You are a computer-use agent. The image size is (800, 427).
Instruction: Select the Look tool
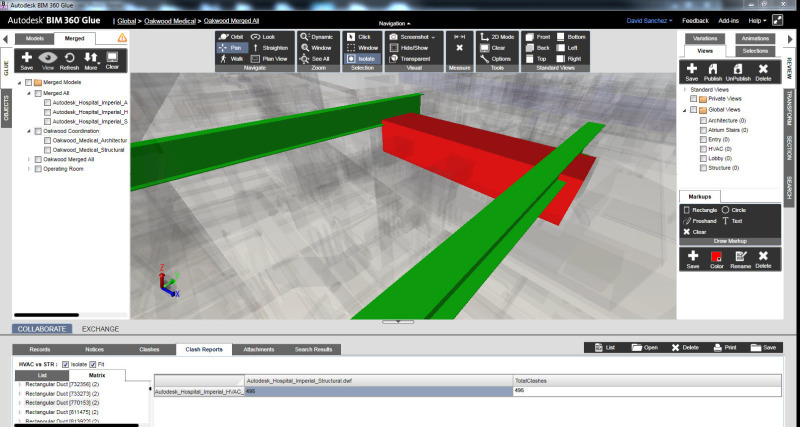click(263, 37)
